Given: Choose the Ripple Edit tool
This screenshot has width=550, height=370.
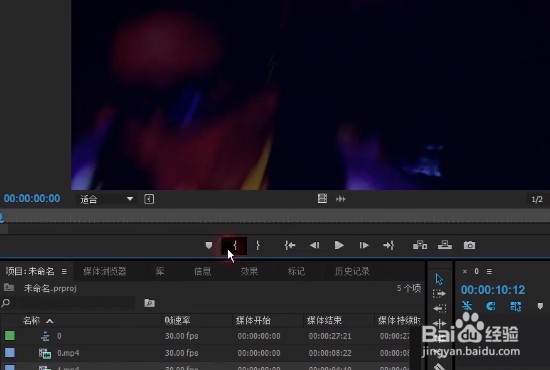Looking at the screenshot, I should pos(440,323).
